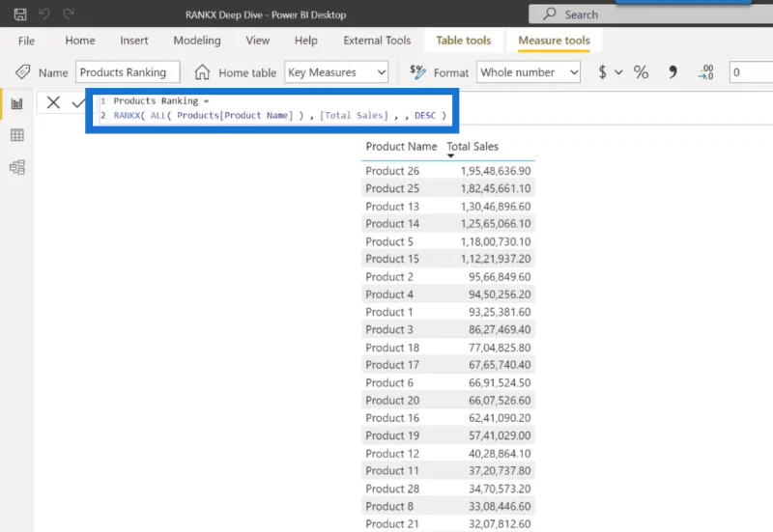
Task: Click the value 62,41,090.20
Action: [x=500, y=418]
